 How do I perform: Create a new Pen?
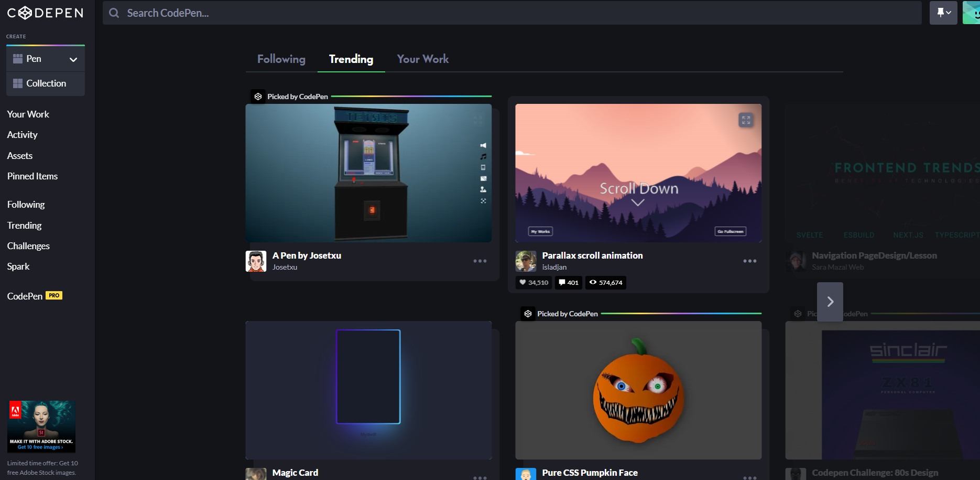coord(34,59)
